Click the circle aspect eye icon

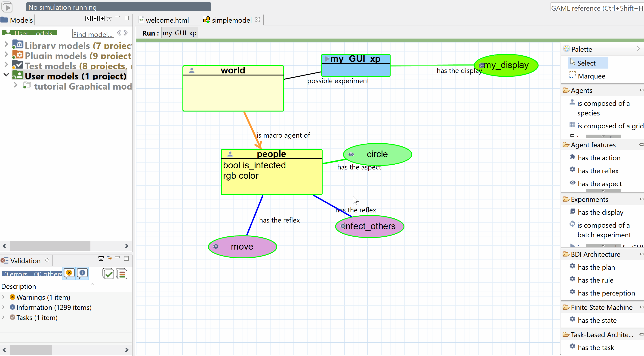coord(351,154)
